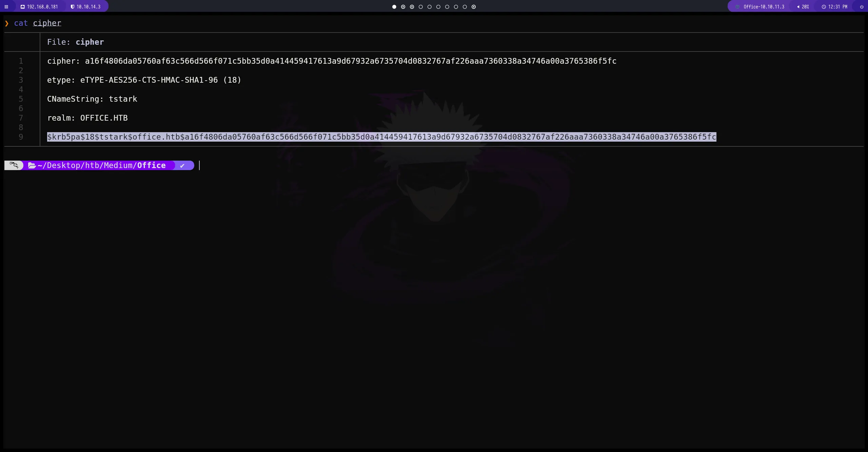Open the power menu via power icon
The image size is (868, 452).
point(862,6)
